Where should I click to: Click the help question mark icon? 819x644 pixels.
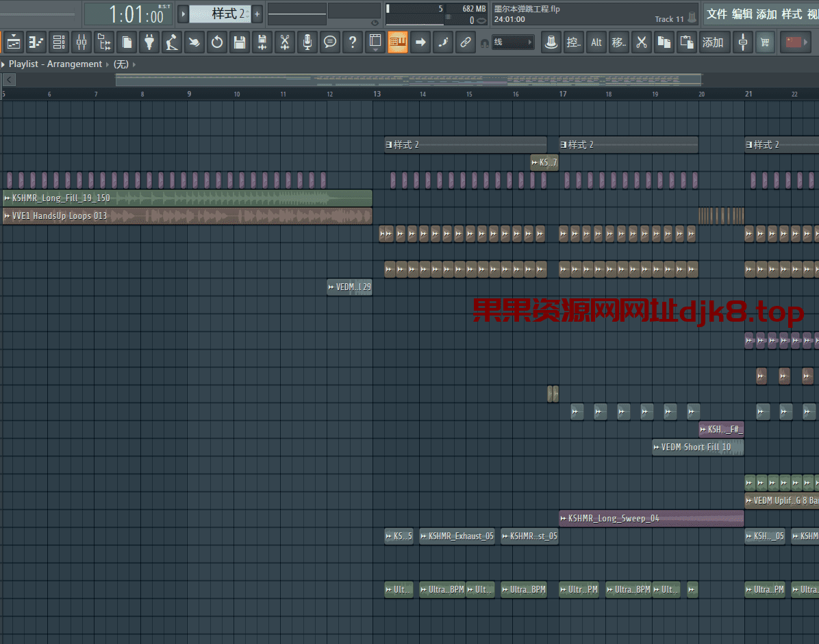coord(352,42)
